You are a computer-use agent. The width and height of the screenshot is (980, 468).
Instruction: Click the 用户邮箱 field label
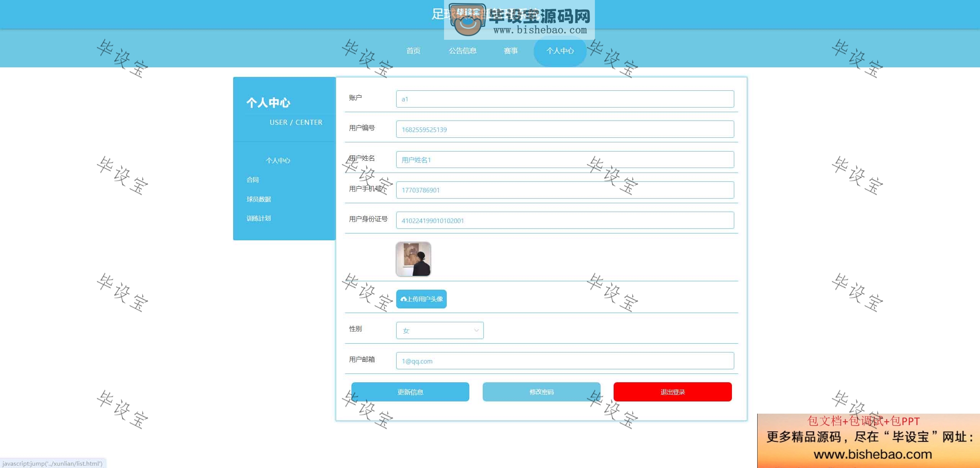point(362,359)
